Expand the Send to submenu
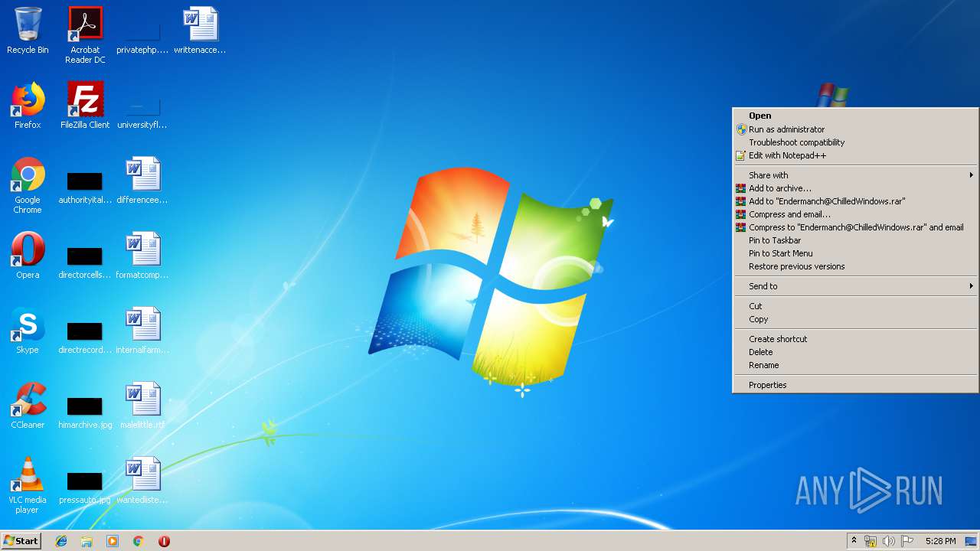 (x=855, y=286)
